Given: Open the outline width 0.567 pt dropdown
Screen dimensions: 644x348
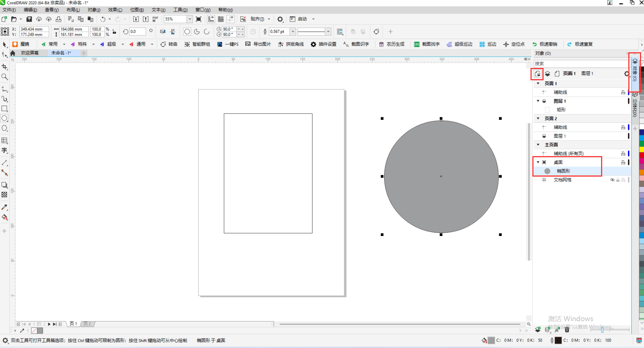Looking at the screenshot, I should (293, 32).
